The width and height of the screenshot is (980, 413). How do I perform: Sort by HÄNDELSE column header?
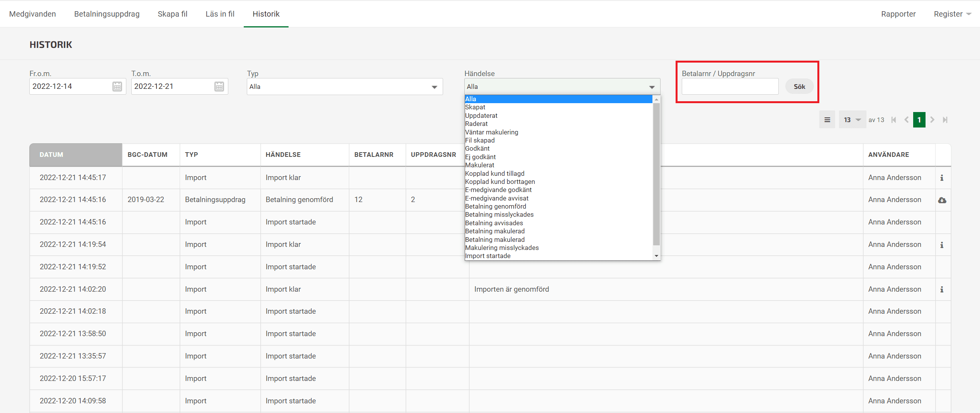coord(305,155)
